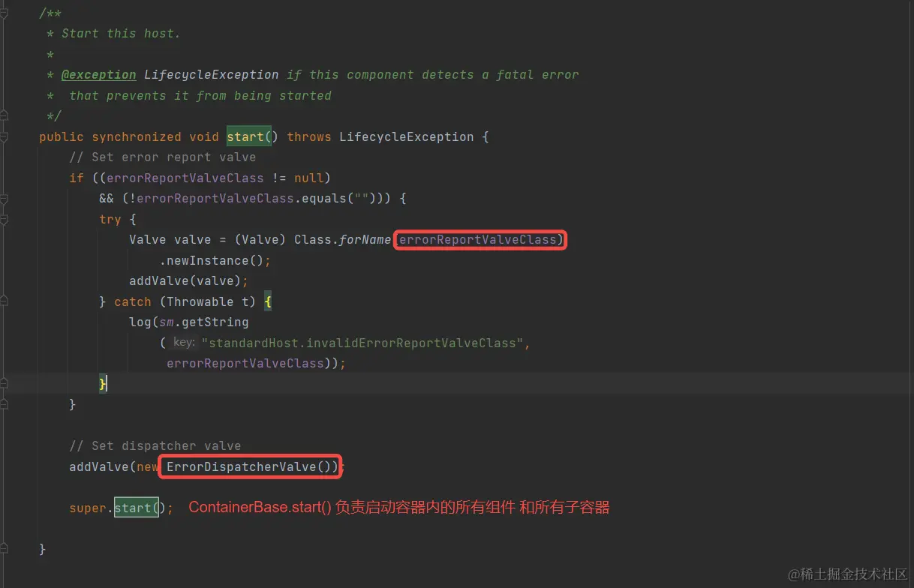Screen dimensions: 914x588
Task: Click 'that prevents it from being started' comment
Action: pos(200,96)
